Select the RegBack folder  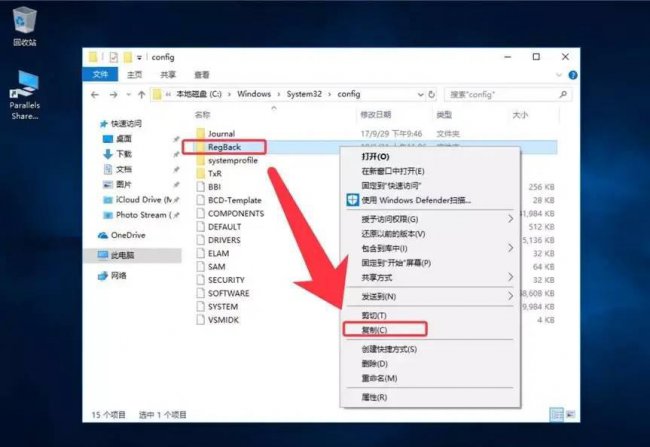coord(224,147)
